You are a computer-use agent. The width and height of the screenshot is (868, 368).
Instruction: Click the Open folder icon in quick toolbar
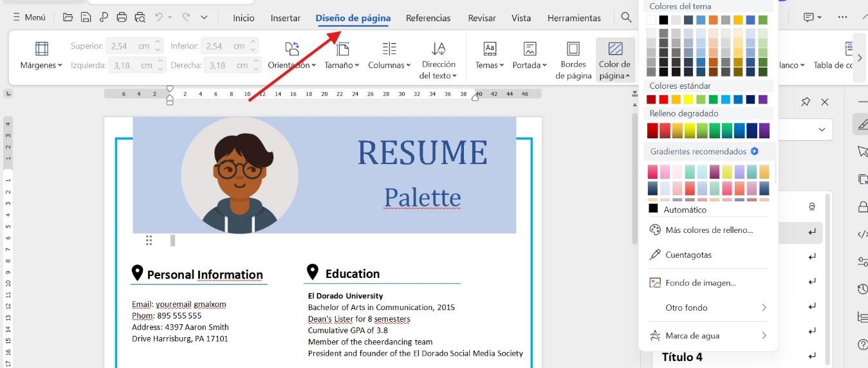[x=68, y=17]
